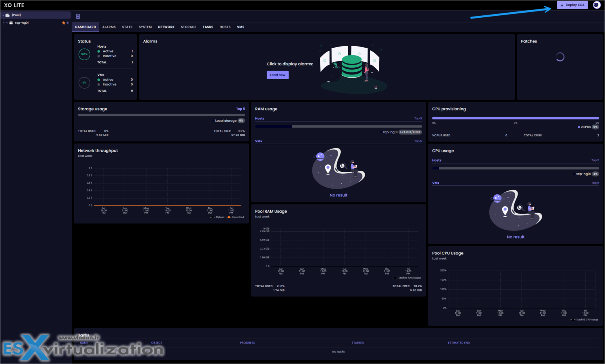Open the account avatar menu
Viewport: 605px width, 364px height.
pos(597,5)
